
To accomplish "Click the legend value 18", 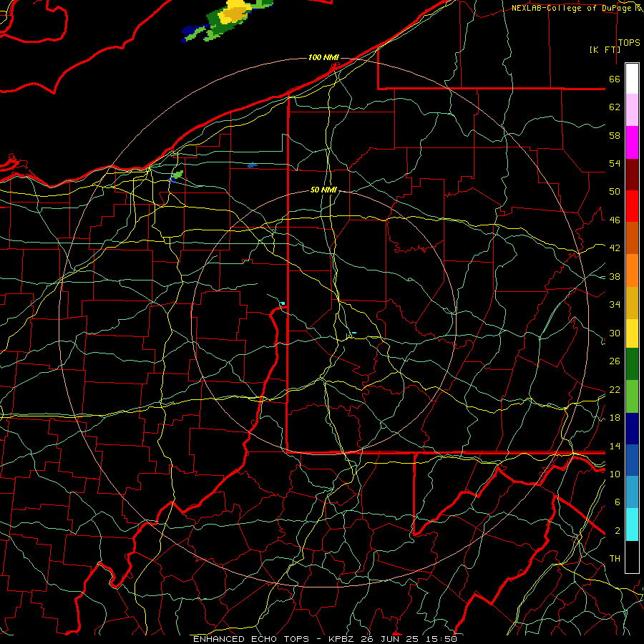I will [615, 417].
